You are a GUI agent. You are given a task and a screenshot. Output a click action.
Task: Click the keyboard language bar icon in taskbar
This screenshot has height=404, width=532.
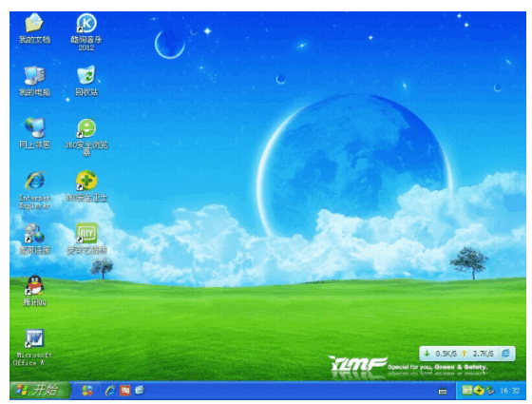[443, 392]
